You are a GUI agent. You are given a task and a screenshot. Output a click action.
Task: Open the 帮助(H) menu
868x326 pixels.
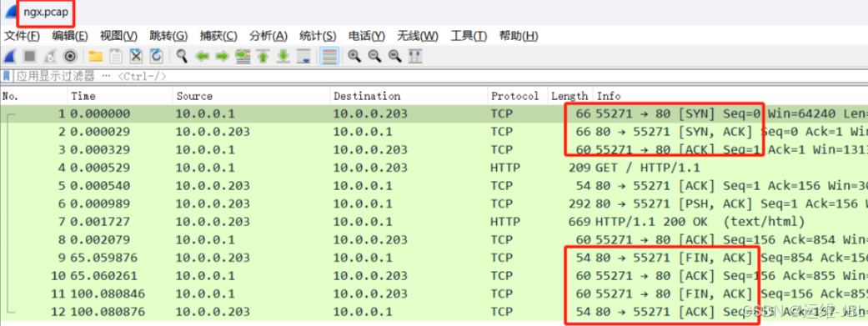click(x=518, y=37)
